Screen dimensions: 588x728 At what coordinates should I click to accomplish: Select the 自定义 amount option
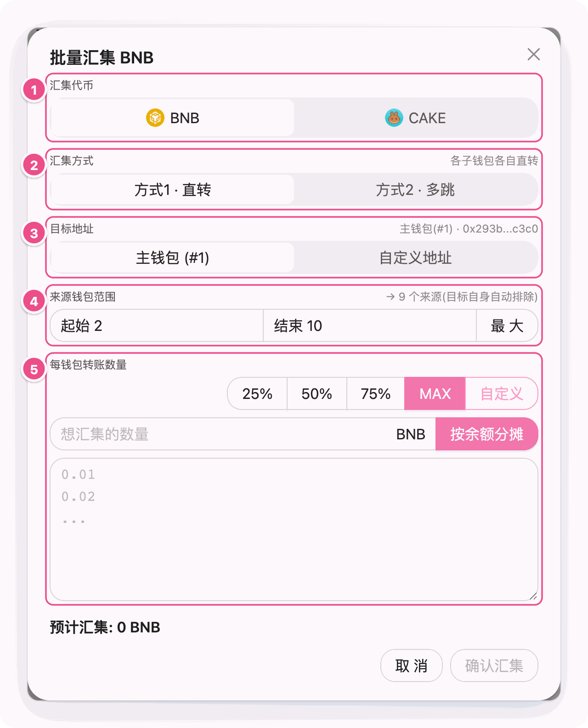click(502, 393)
